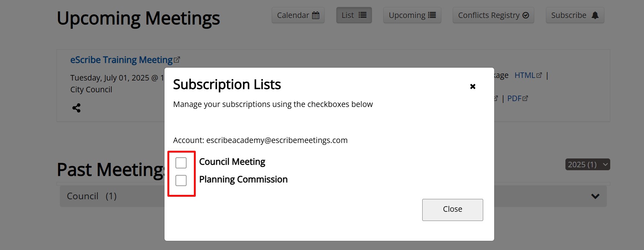Open the 2025 (1) year dropdown
This screenshot has height=250, width=644.
tap(587, 164)
